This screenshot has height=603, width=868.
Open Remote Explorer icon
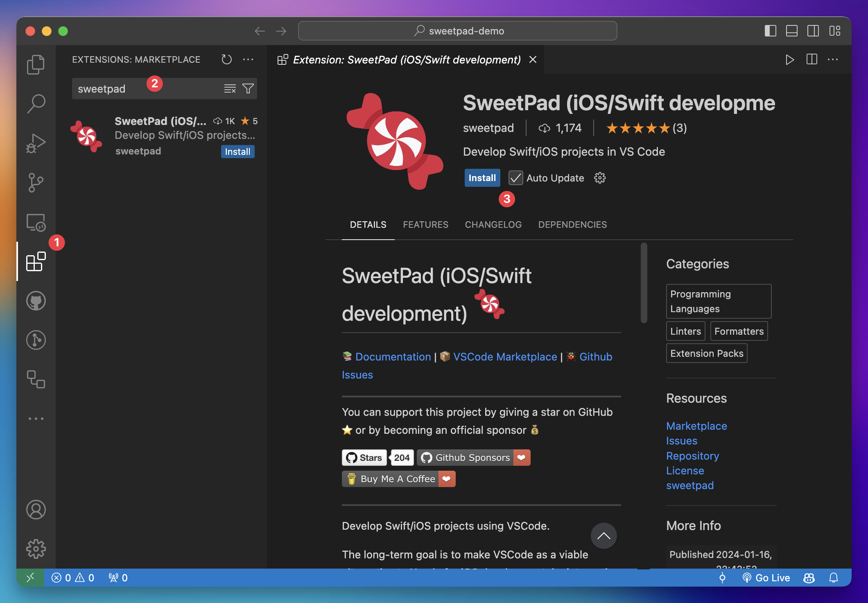click(x=36, y=222)
